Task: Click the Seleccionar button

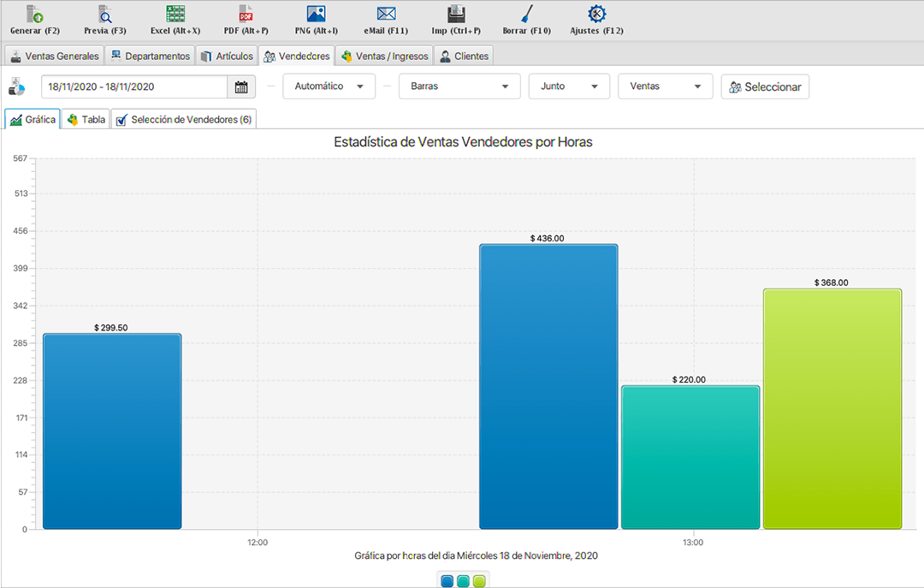Action: click(x=765, y=86)
